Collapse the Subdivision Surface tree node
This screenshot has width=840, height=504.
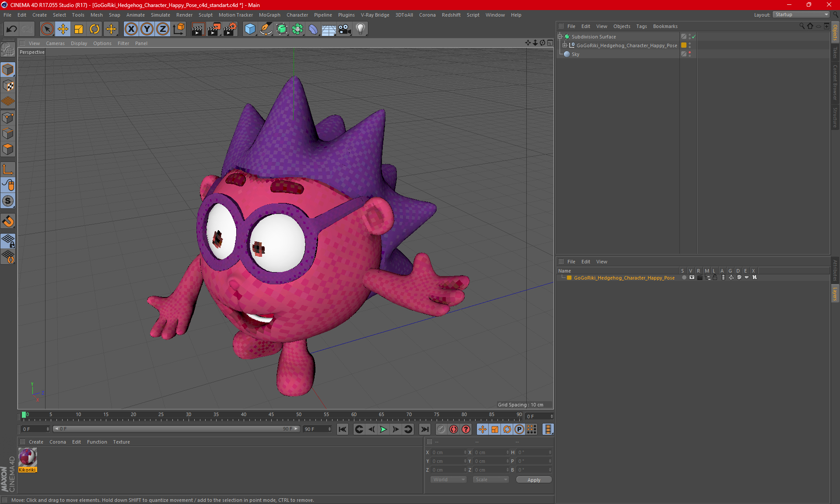click(560, 37)
